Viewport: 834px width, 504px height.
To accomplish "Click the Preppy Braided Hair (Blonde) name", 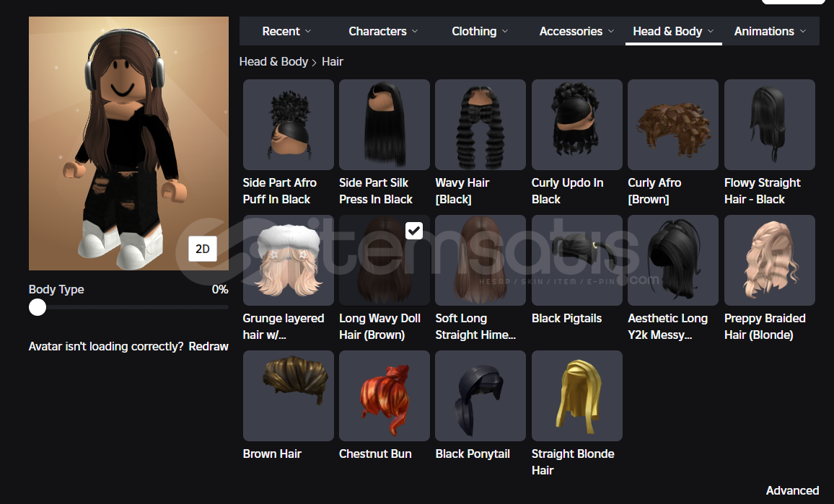I will [x=765, y=327].
